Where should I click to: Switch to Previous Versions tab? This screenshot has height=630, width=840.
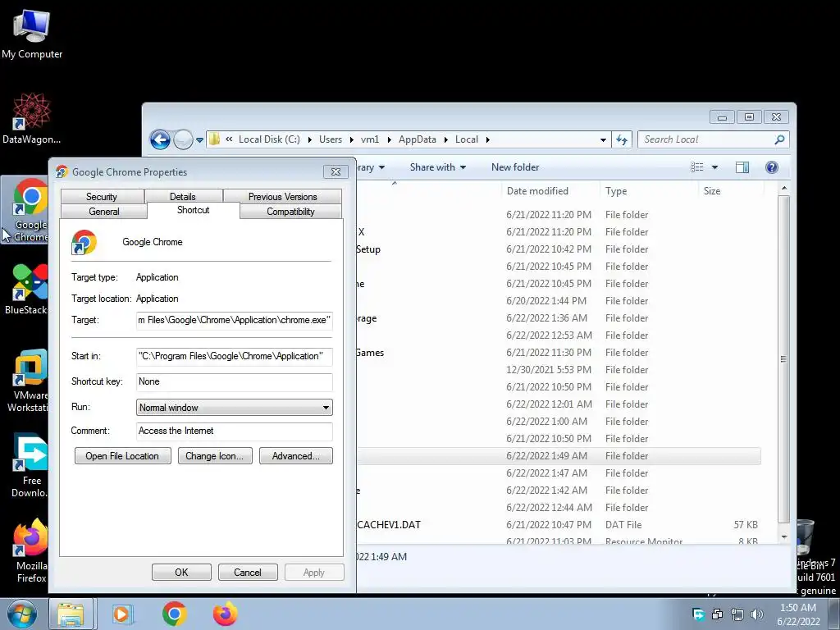tap(282, 197)
